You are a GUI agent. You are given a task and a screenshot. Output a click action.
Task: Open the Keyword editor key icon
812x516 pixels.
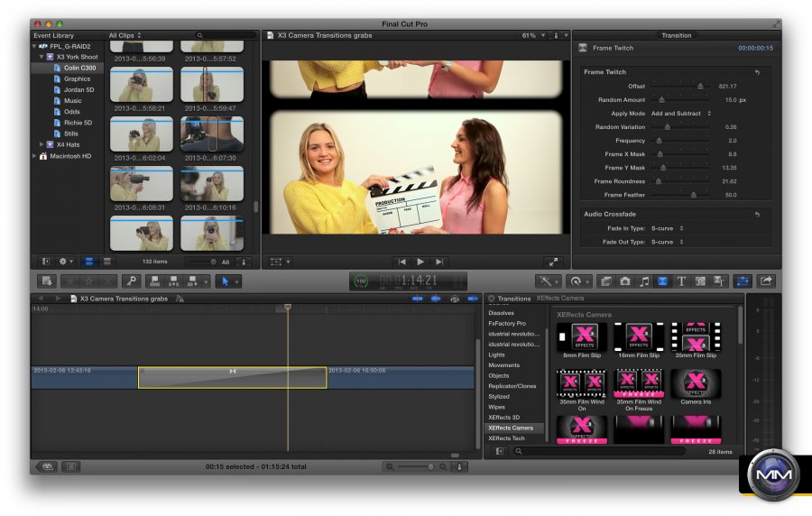(x=131, y=281)
